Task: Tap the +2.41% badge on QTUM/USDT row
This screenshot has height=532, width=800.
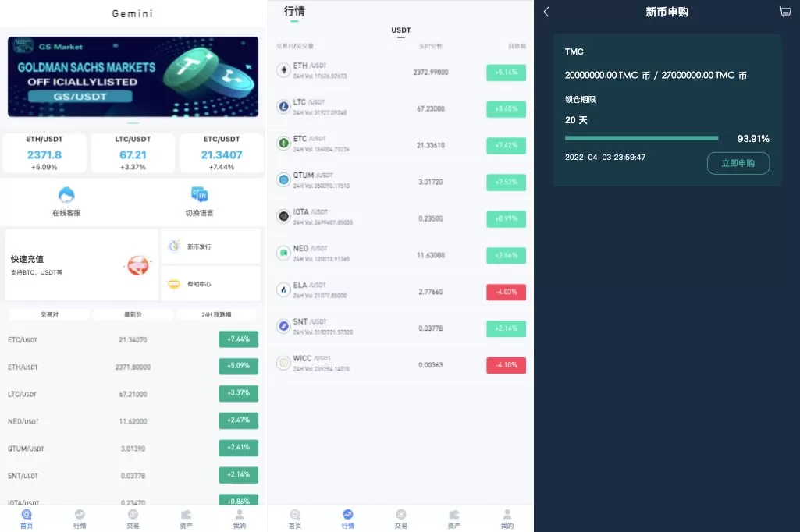Action: tap(238, 447)
